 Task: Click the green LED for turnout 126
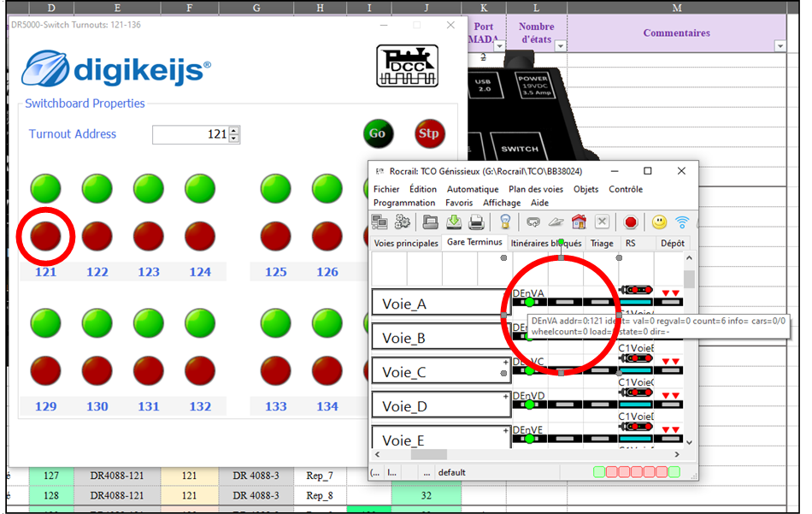coord(327,188)
